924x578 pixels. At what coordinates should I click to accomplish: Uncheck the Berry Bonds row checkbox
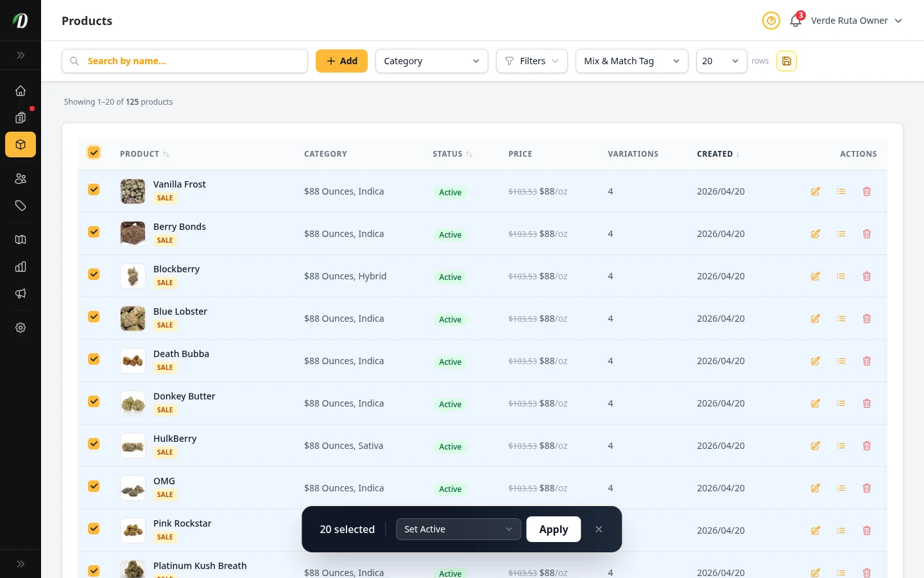(x=94, y=232)
